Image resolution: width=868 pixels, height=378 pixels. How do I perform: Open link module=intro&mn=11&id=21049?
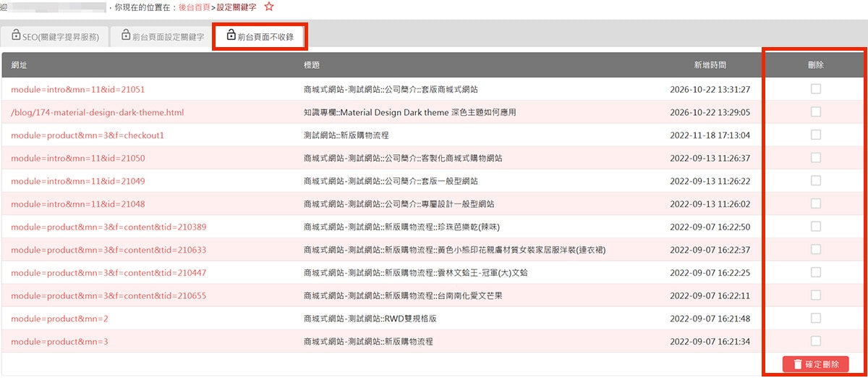(78, 181)
